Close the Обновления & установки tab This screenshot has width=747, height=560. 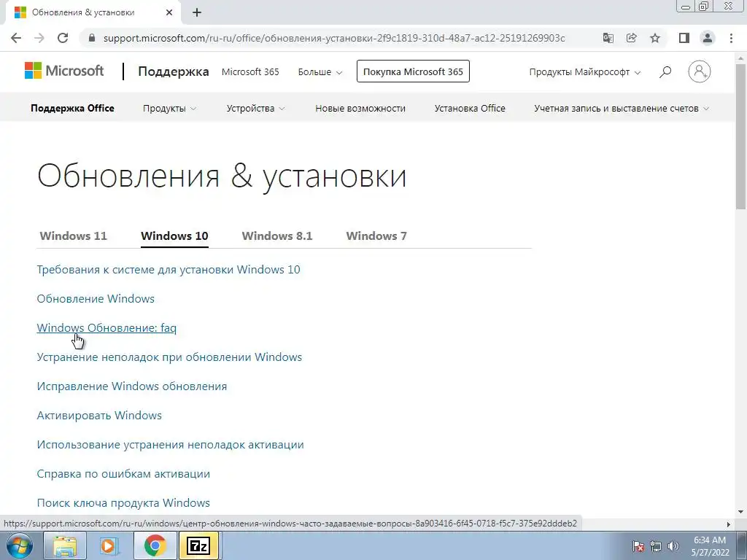[169, 13]
